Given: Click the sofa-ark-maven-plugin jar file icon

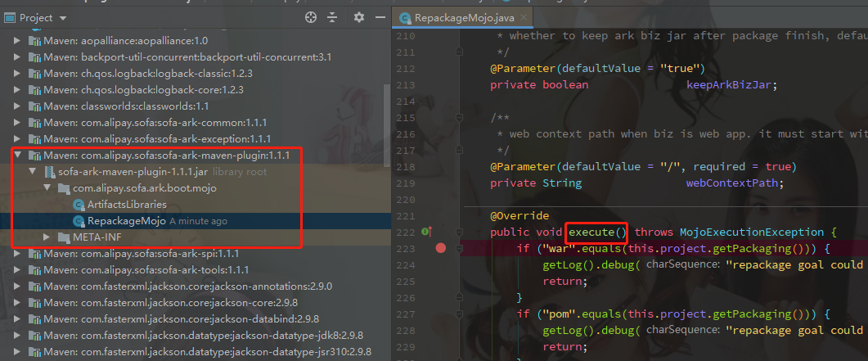Looking at the screenshot, I should pos(49,172).
